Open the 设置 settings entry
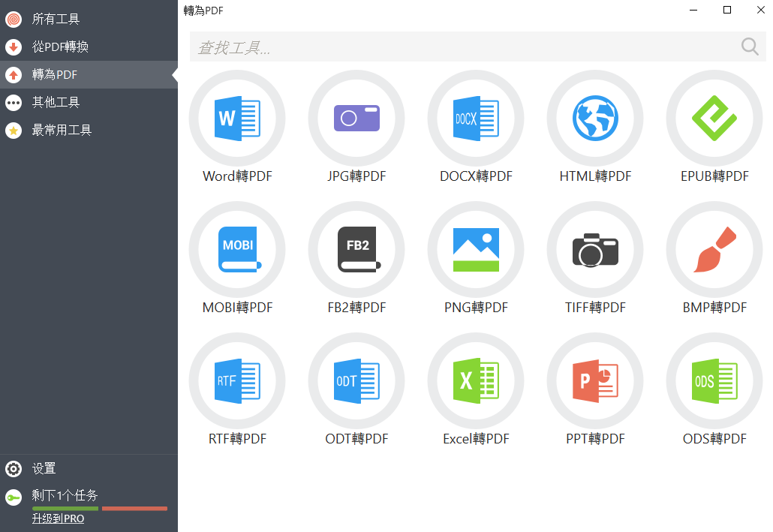The width and height of the screenshot is (773, 532). (x=89, y=468)
